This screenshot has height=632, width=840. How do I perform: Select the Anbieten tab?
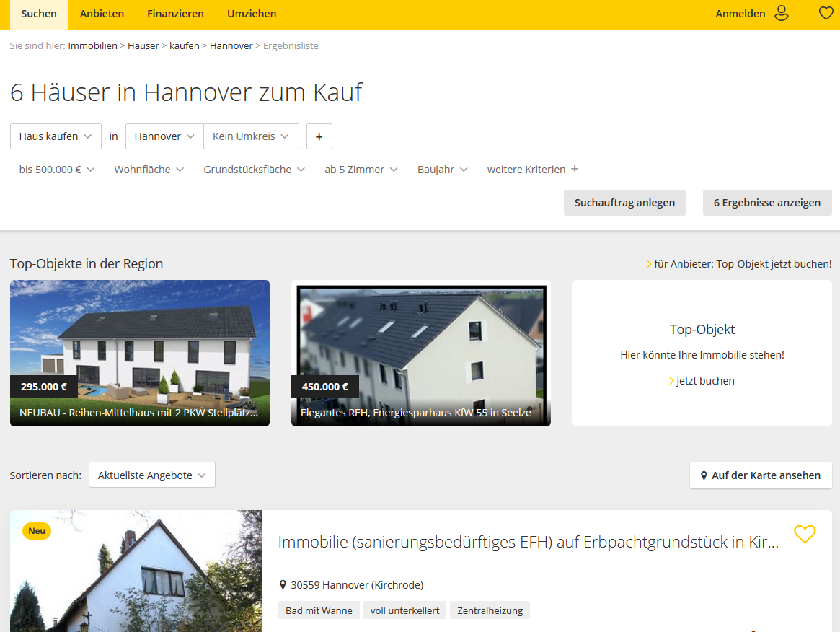click(x=102, y=14)
